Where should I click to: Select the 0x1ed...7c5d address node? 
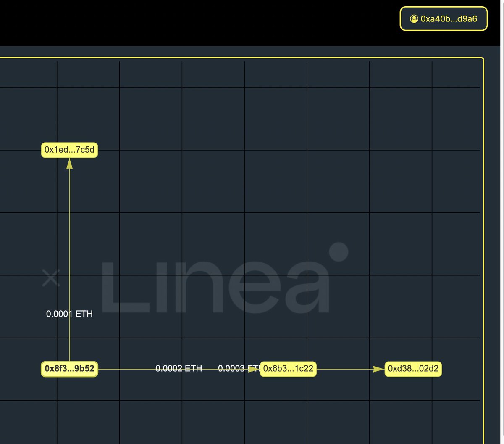point(69,150)
